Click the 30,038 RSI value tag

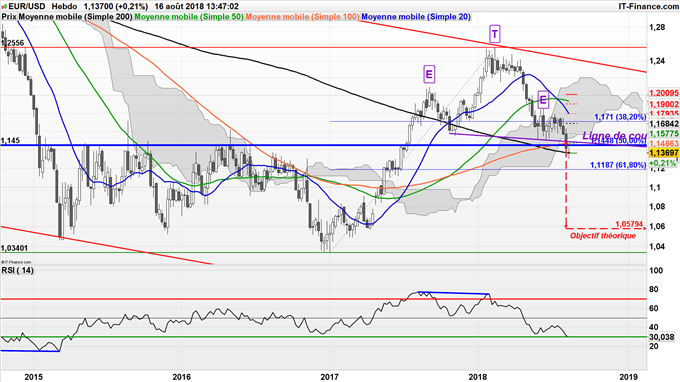tap(662, 337)
